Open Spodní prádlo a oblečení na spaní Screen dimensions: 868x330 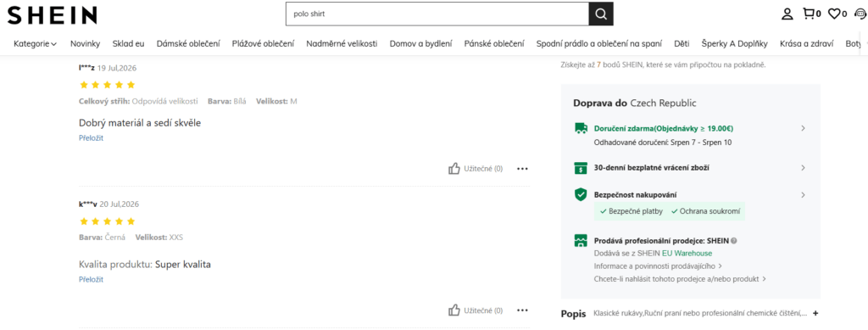coord(599,44)
